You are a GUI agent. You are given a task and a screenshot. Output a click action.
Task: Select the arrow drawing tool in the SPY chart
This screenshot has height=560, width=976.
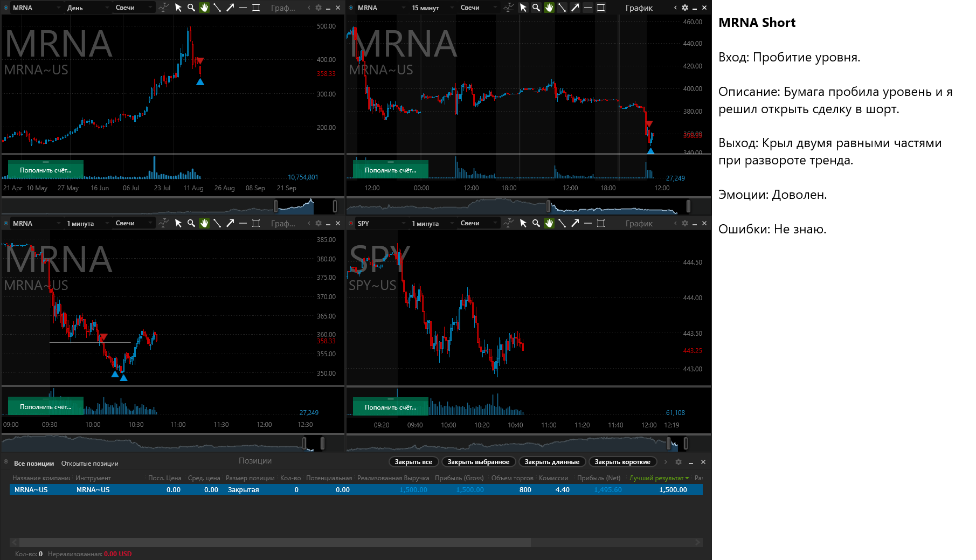(x=575, y=223)
